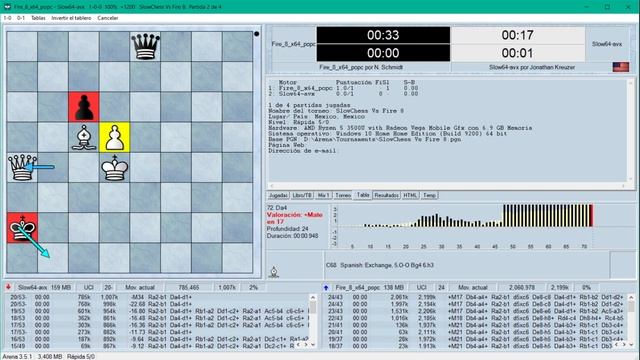Screen dimensions: 640x360
Task: Click the white bishop on c5
Action: 84,137
